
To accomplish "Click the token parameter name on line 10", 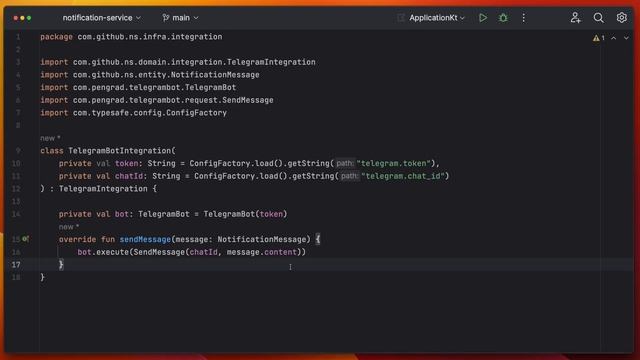I will click(x=126, y=163).
